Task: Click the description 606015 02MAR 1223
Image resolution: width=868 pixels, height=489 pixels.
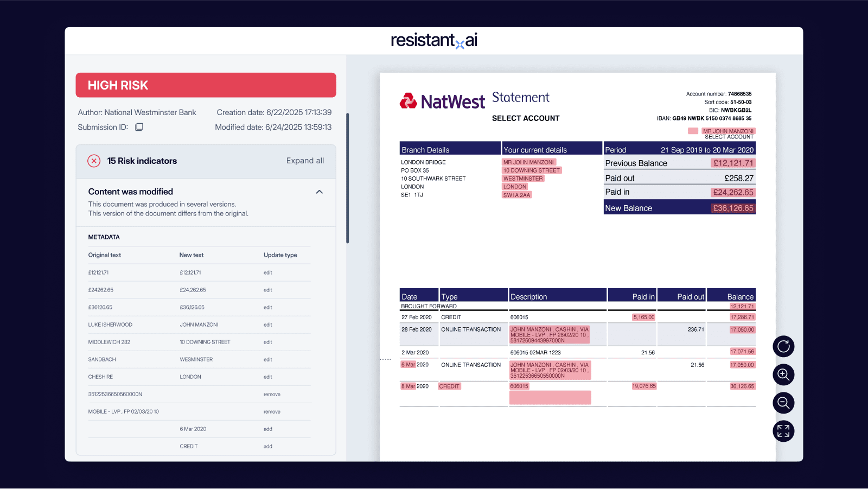Action: (535, 353)
